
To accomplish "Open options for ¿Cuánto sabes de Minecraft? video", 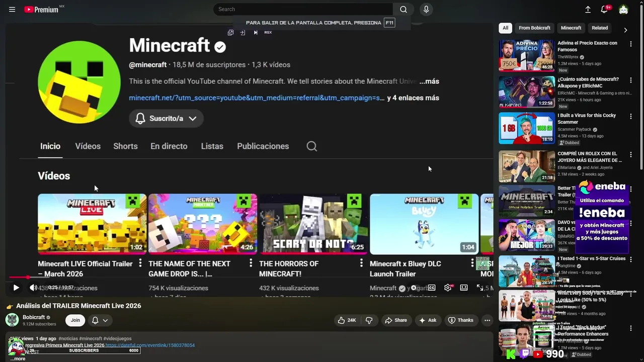I will [x=630, y=80].
